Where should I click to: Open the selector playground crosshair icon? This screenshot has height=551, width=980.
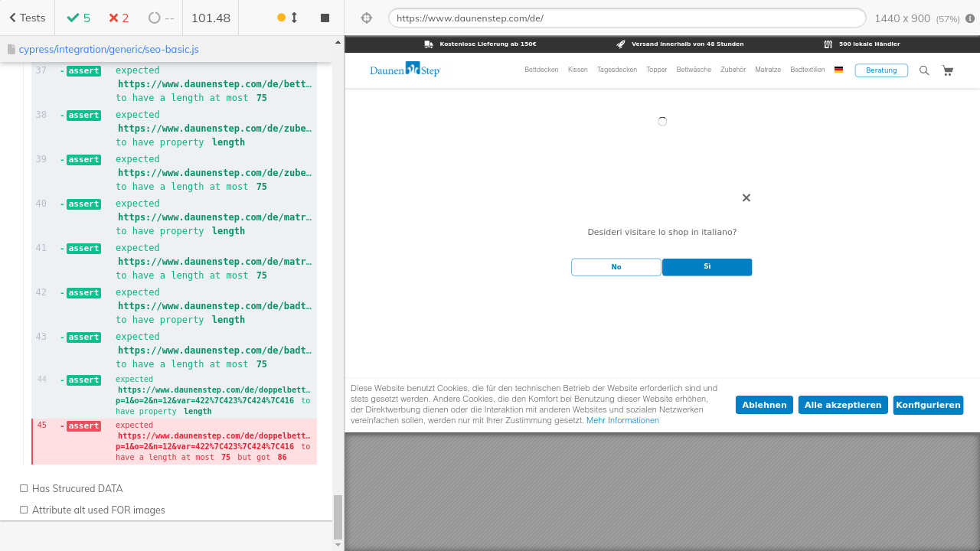pos(366,18)
